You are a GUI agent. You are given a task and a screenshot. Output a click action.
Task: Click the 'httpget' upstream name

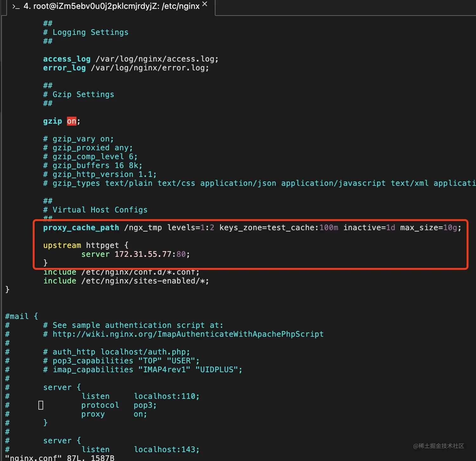pos(102,245)
